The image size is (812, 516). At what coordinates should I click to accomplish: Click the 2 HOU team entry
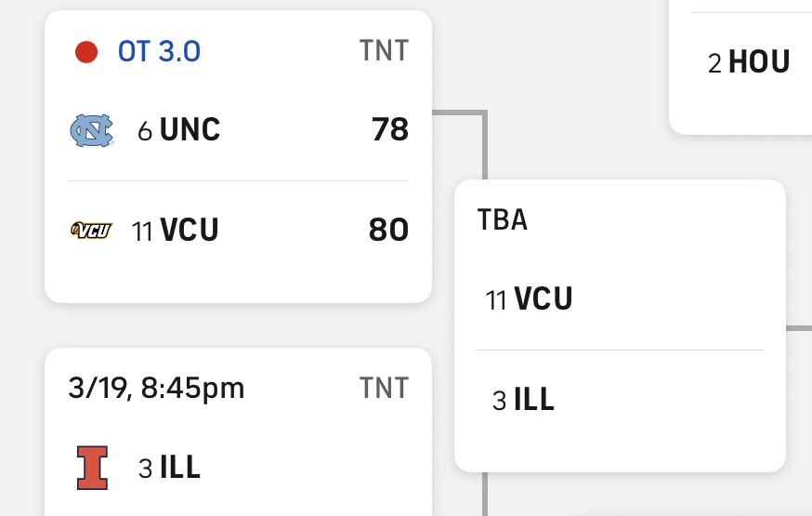[749, 63]
